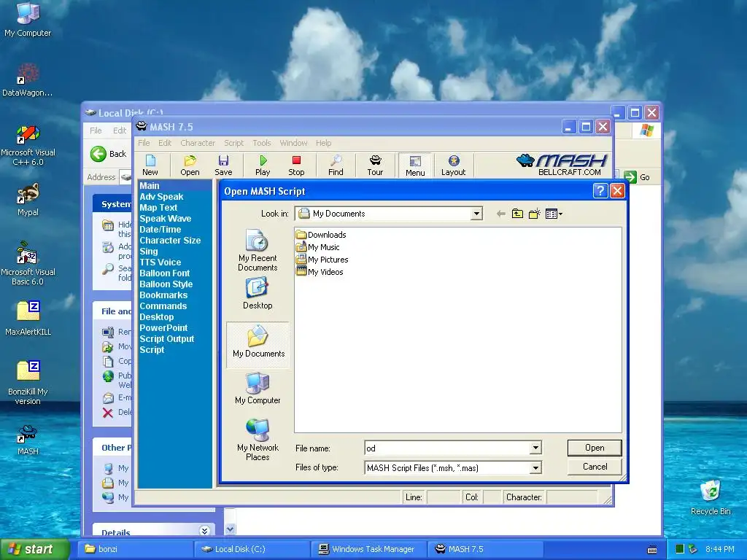Viewport: 747px width, 560px height.
Task: Start the script with the Play icon
Action: [263, 165]
